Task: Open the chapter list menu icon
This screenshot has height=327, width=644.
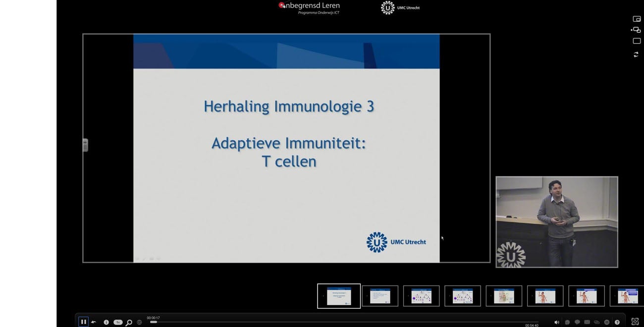Action: pos(607,322)
